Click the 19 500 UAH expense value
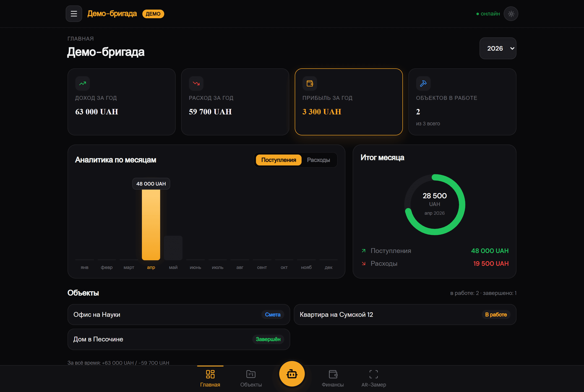The image size is (584, 392). pyautogui.click(x=491, y=263)
